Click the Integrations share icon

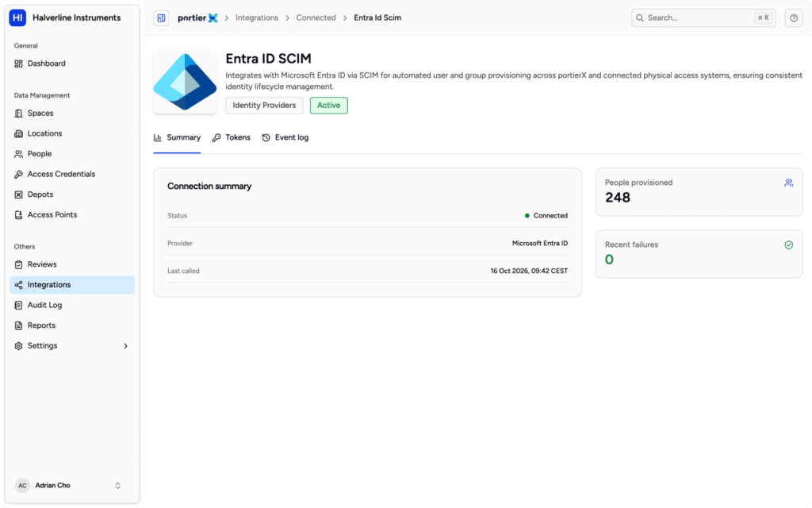coord(19,285)
